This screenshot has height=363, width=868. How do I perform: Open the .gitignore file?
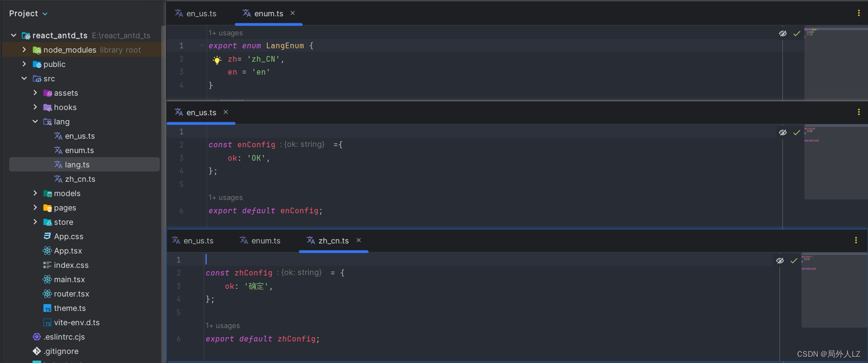[x=61, y=351]
